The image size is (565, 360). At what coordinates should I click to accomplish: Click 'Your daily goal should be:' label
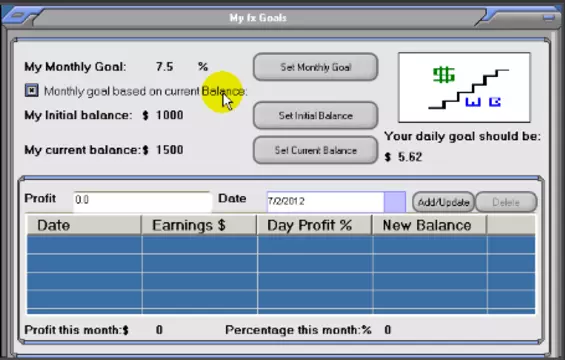click(462, 137)
